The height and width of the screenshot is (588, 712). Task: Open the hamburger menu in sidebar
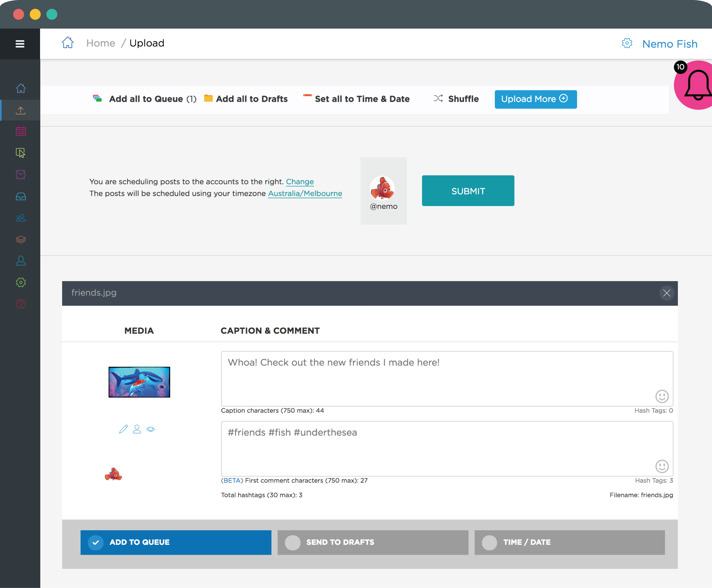pyautogui.click(x=20, y=44)
